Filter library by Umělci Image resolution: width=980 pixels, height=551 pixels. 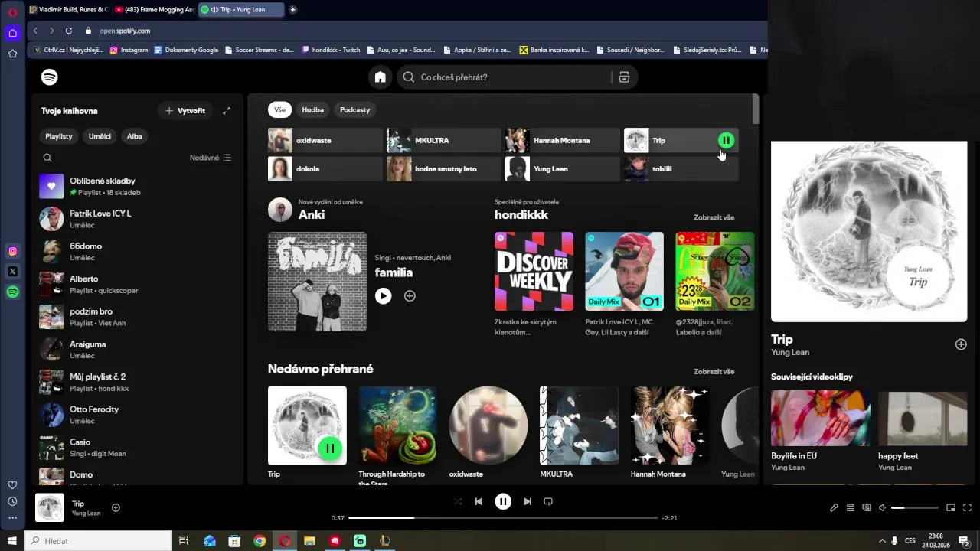coord(100,136)
